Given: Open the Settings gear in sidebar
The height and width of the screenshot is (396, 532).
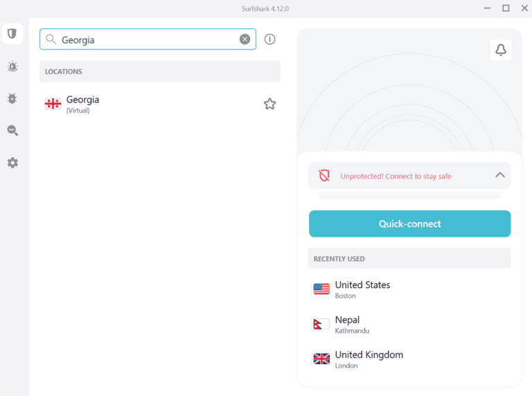Looking at the screenshot, I should pyautogui.click(x=12, y=163).
